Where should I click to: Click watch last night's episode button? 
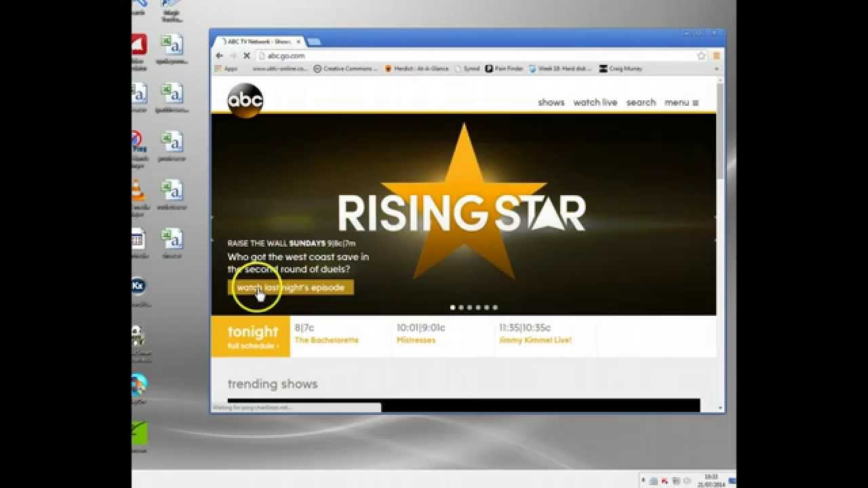pos(291,287)
